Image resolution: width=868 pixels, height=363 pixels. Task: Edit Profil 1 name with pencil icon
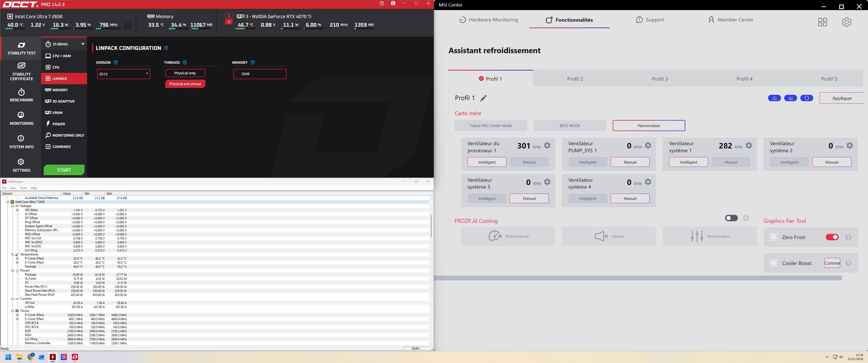tap(483, 98)
